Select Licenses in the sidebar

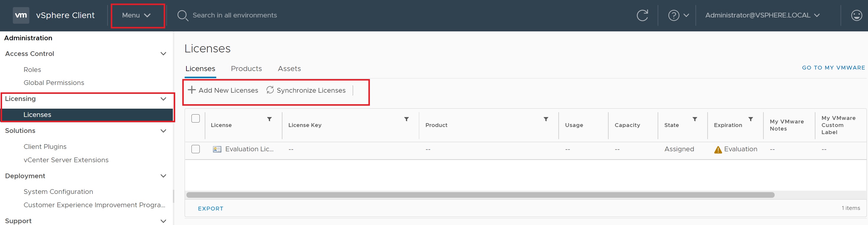(x=87, y=115)
